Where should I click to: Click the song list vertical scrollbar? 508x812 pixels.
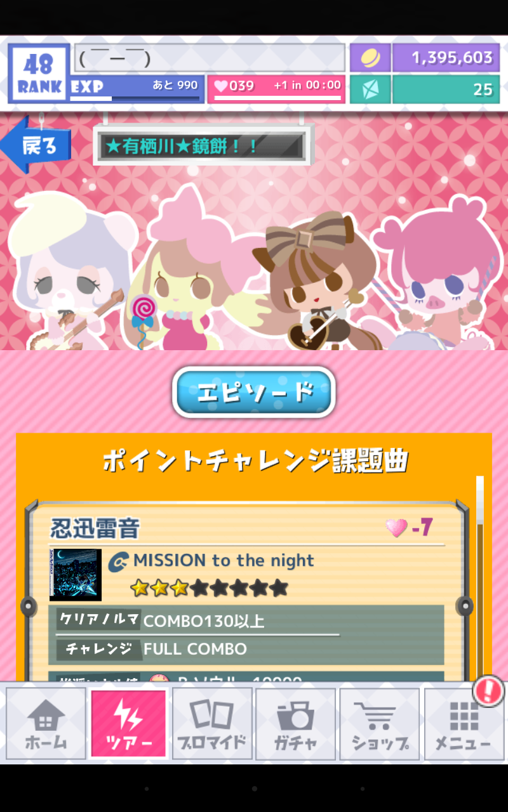point(480,577)
